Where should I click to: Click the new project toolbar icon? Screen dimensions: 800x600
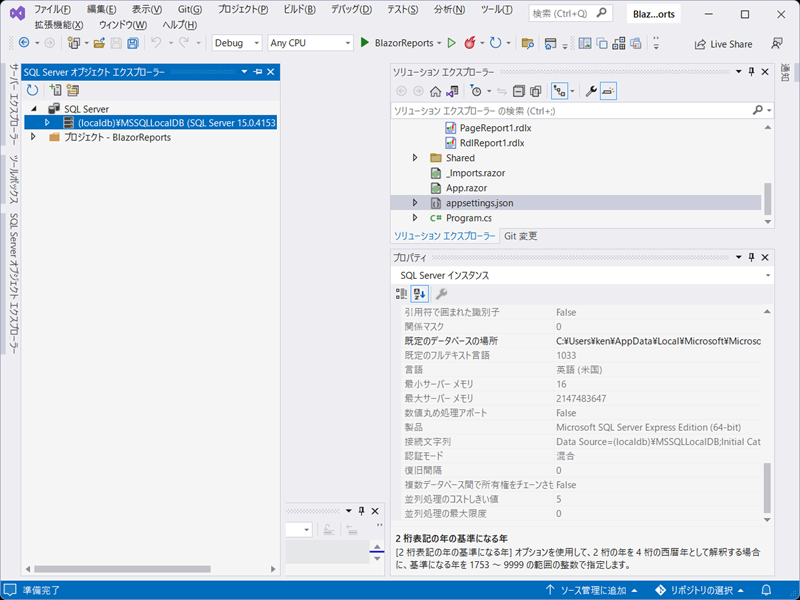click(x=74, y=43)
